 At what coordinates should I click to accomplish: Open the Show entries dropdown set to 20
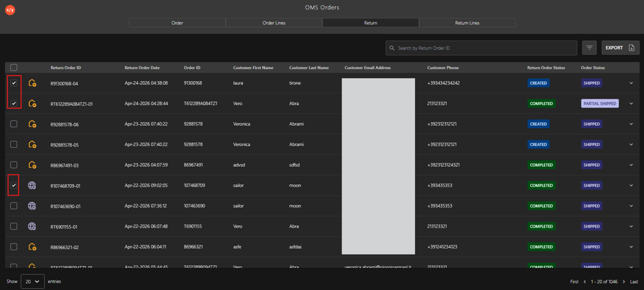(x=33, y=282)
